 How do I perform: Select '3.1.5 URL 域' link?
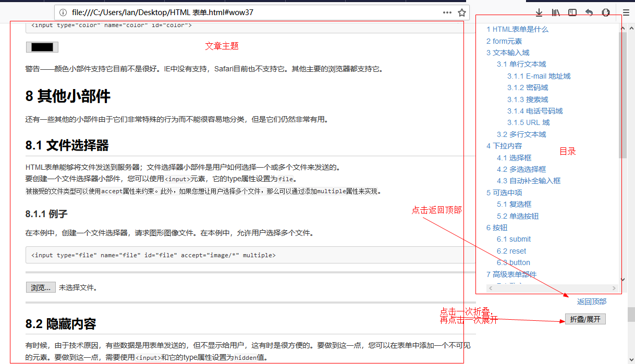point(528,122)
